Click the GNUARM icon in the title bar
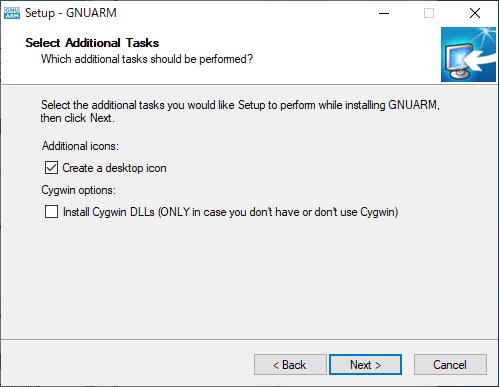This screenshot has height=387, width=499. tap(12, 13)
